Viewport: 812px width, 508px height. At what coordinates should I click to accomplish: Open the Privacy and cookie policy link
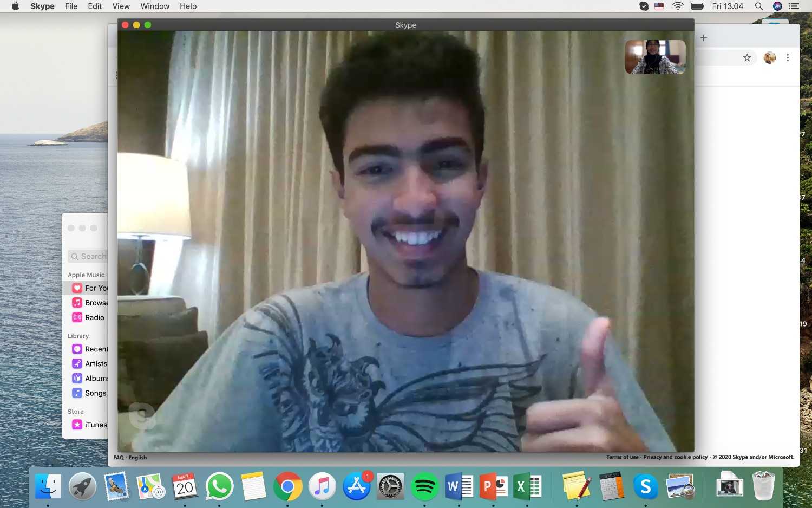point(675,457)
